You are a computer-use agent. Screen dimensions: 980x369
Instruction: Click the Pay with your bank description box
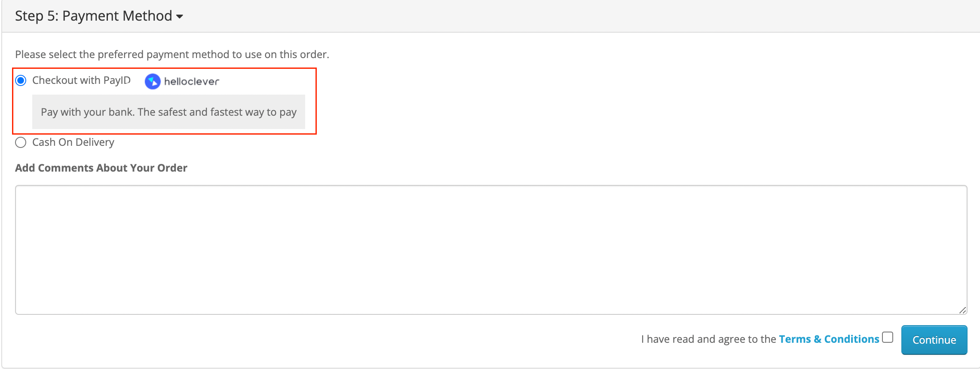[x=168, y=112]
